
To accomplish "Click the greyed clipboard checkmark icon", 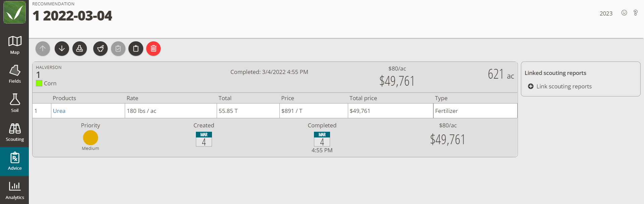I will click(118, 49).
